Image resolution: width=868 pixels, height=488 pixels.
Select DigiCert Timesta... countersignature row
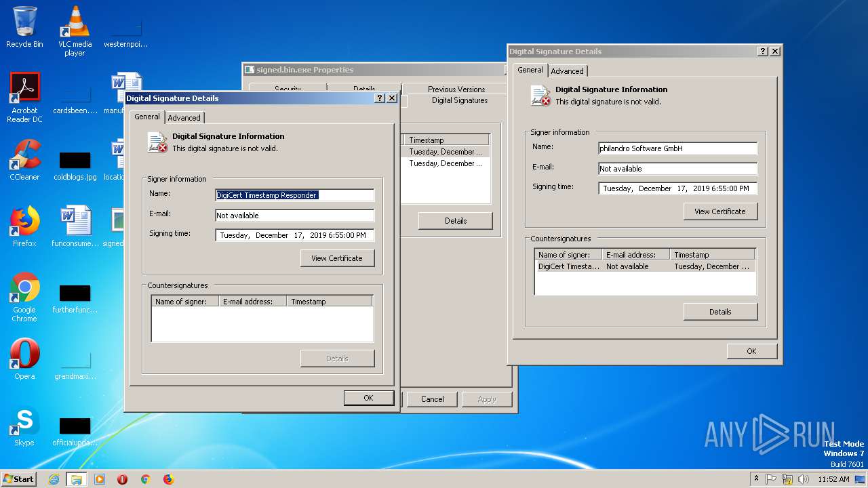pos(645,266)
